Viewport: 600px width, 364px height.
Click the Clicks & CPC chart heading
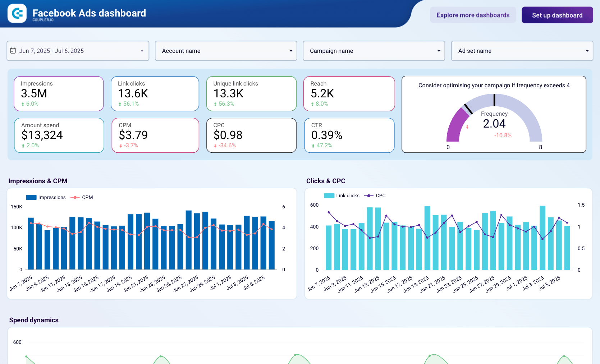pos(326,181)
